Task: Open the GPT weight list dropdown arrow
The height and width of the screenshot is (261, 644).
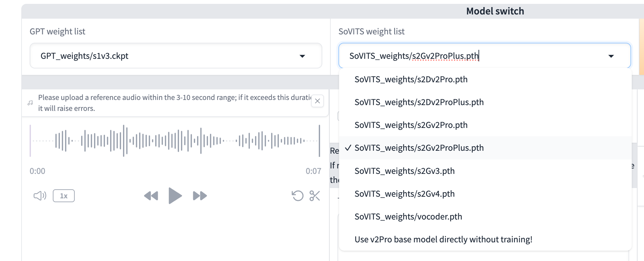Action: [x=302, y=56]
